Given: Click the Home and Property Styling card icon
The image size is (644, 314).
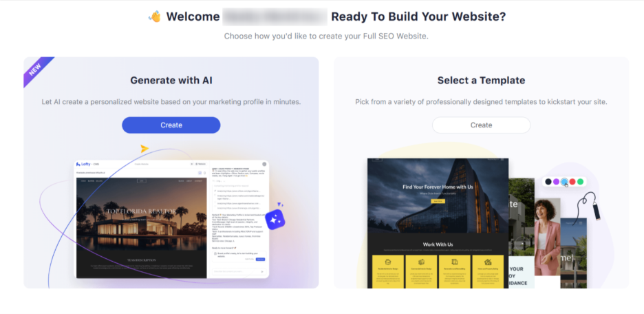Looking at the screenshot, I should pos(488,262).
